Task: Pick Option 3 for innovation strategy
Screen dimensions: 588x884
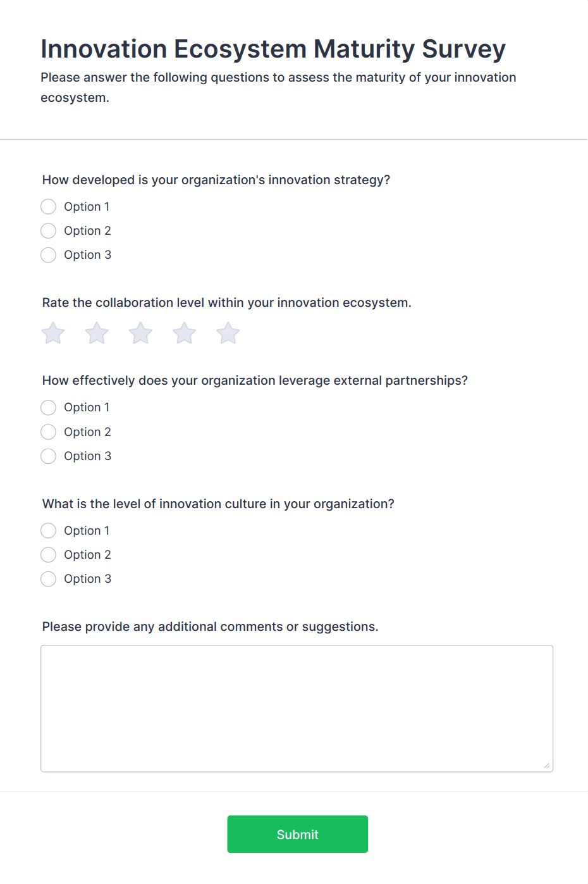Action: (x=49, y=255)
